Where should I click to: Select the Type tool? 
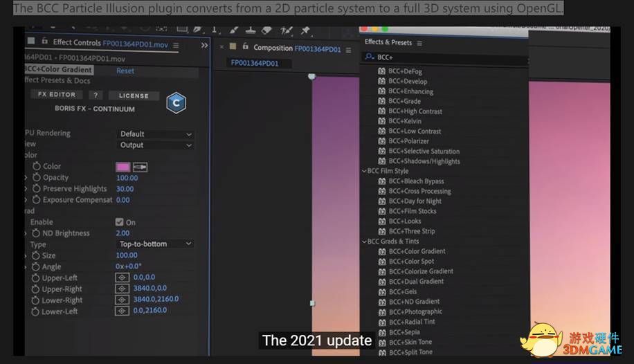click(215, 30)
